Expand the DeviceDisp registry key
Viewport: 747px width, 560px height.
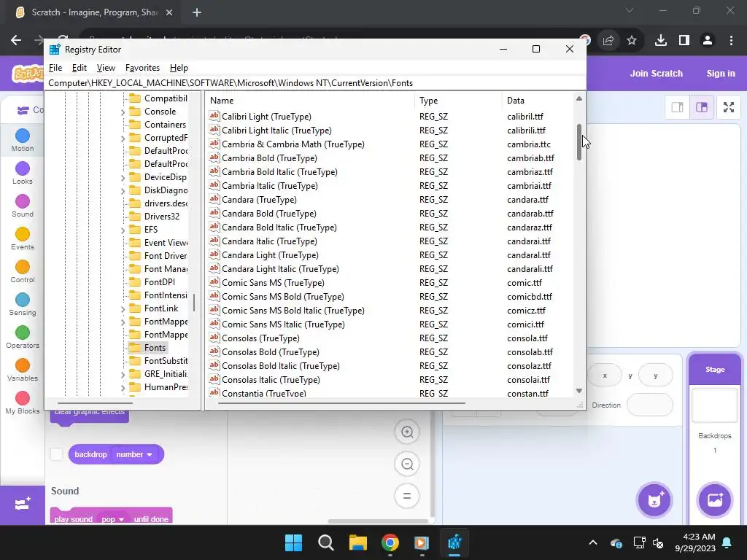point(123,178)
